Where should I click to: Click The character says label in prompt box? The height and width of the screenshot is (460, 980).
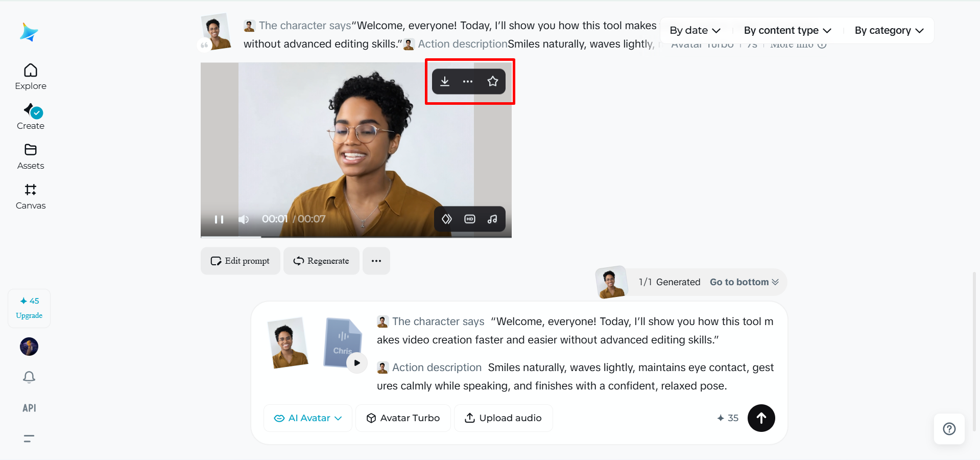pyautogui.click(x=438, y=321)
